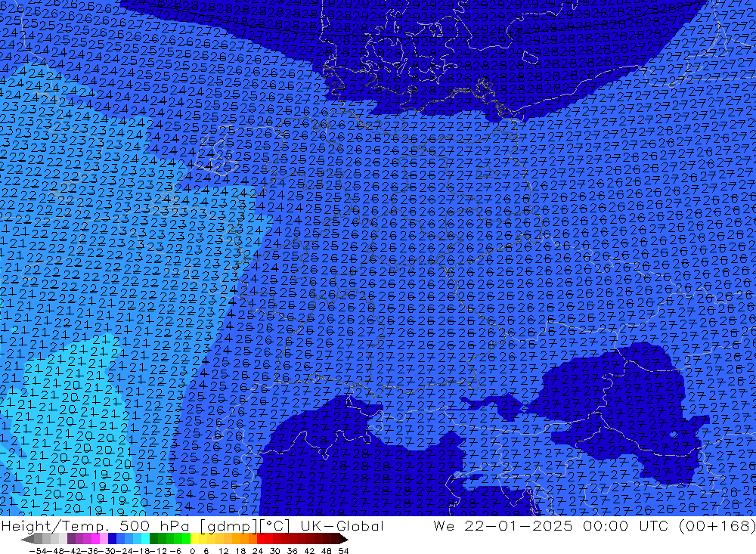Viewport: 756px width, 554px height.
Task: Click the yellow 0 degree legend swatch
Action: pos(195,539)
